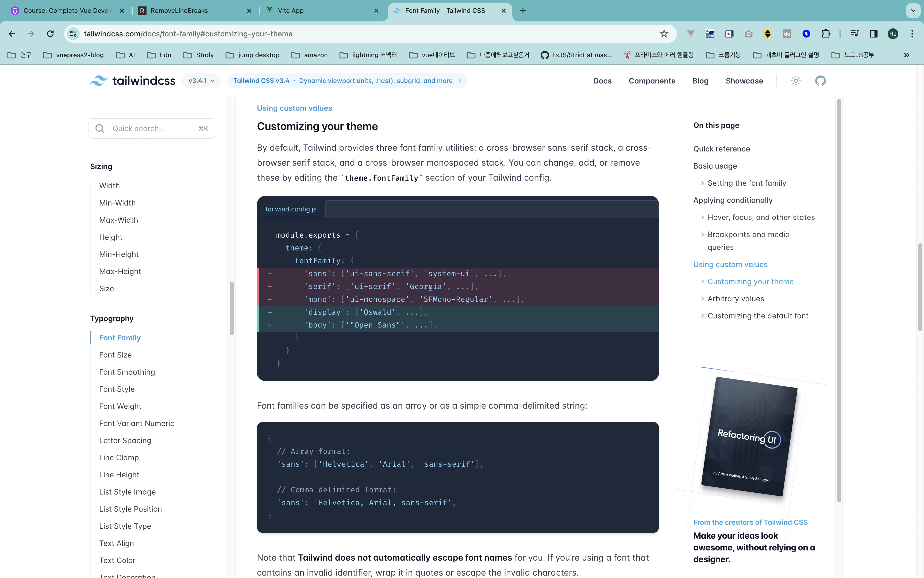The width and height of the screenshot is (924, 578).
Task: Open the Extensions puzzle menu
Action: pos(826,34)
